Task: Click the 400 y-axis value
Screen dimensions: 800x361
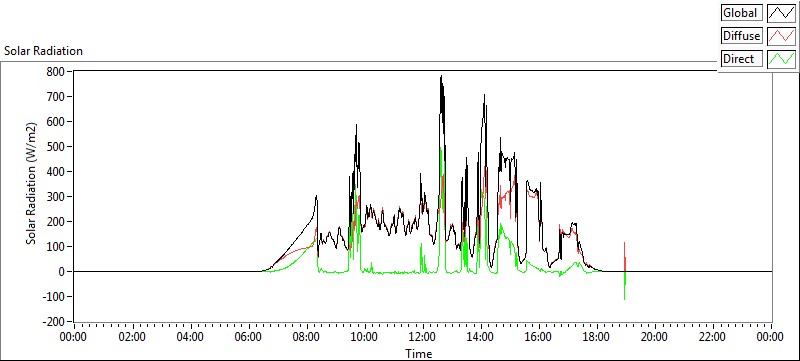Action: click(x=56, y=171)
